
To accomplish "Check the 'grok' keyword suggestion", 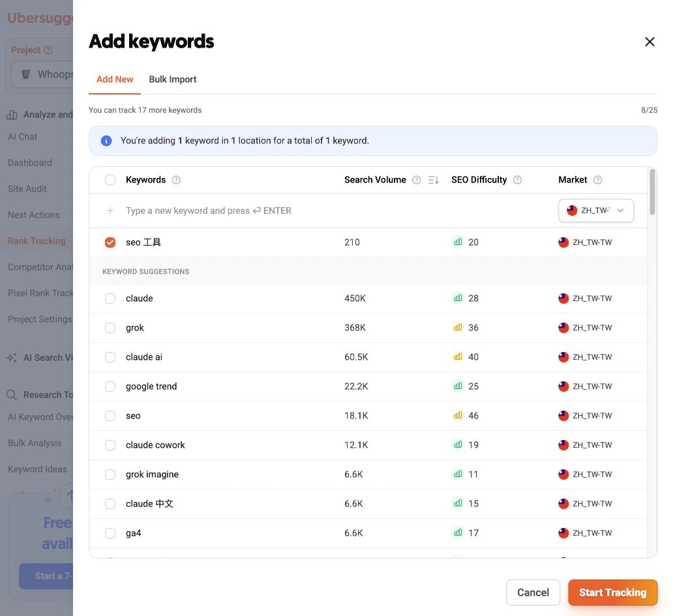I will tap(110, 328).
